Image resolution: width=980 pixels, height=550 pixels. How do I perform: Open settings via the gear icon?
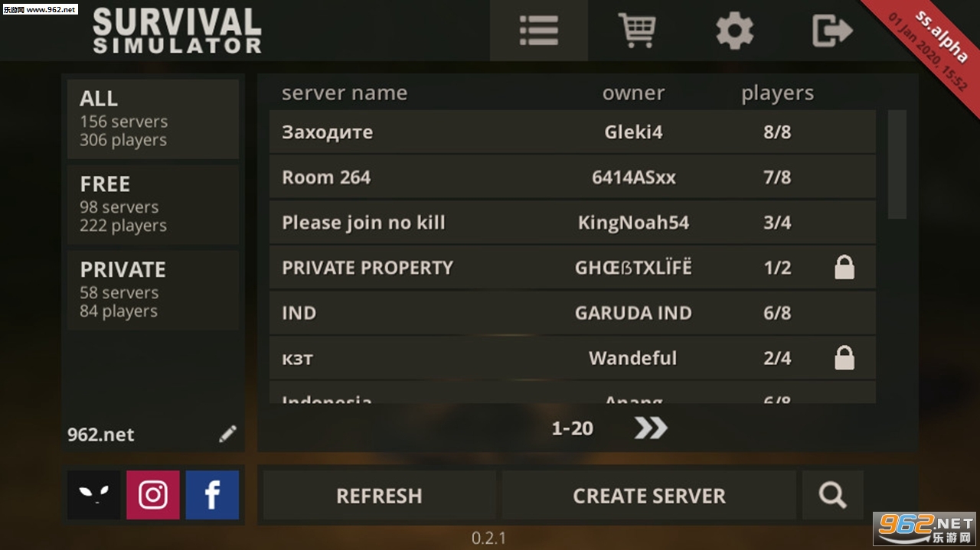tap(735, 31)
